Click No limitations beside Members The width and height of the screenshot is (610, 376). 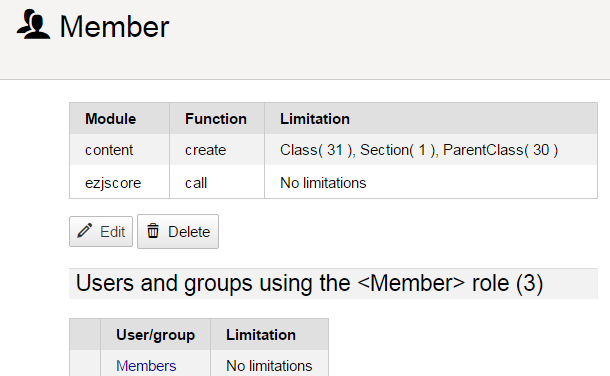click(269, 366)
